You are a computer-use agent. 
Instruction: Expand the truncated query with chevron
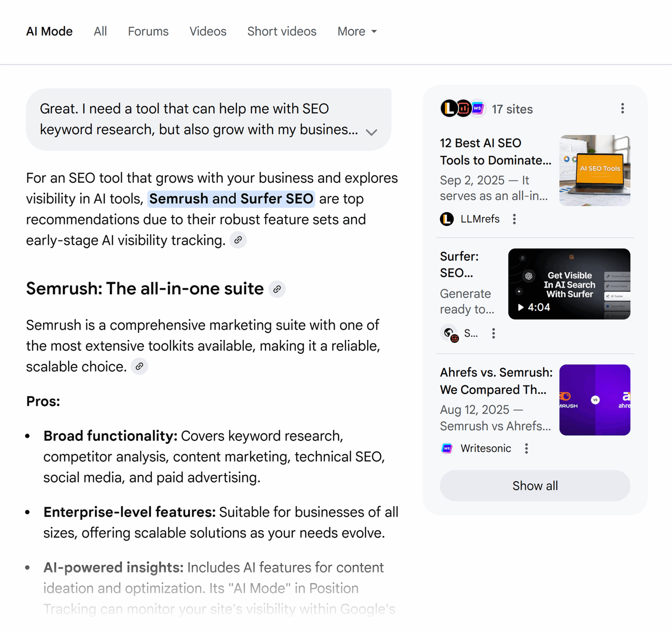click(x=371, y=132)
